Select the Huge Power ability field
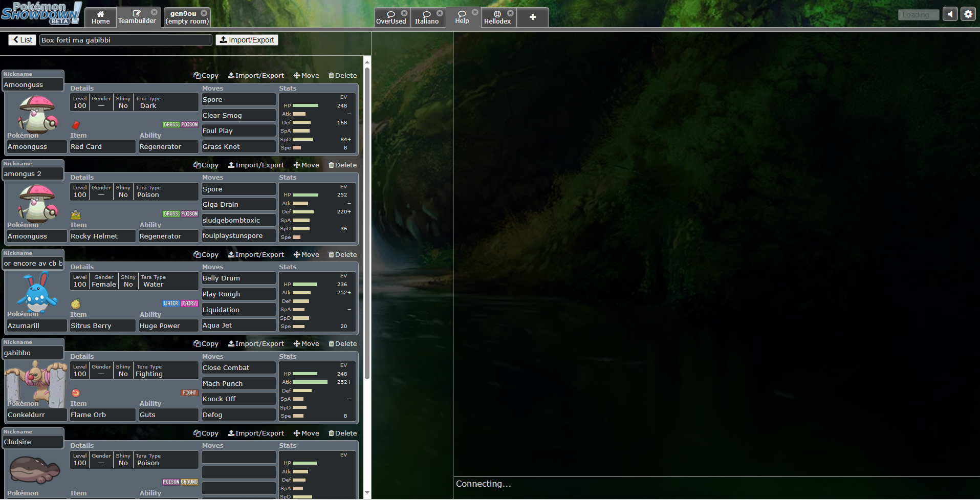Screen dimensions: 980x500 tap(168, 326)
